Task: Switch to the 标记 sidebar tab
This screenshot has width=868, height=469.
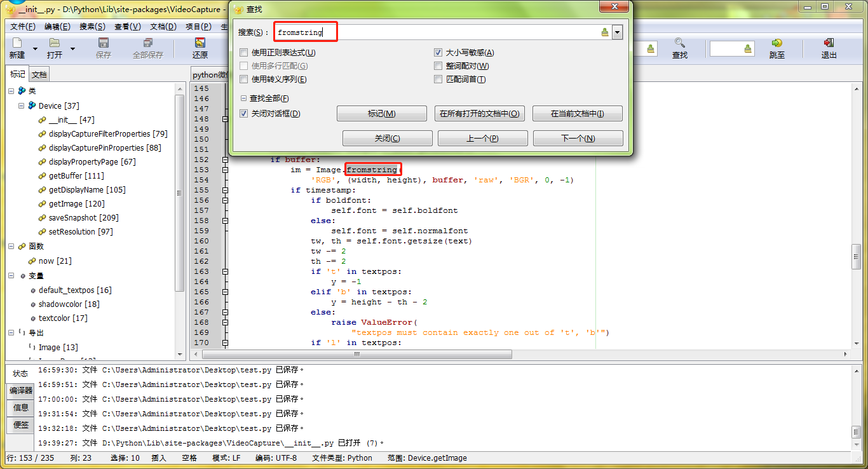Action: click(18, 74)
